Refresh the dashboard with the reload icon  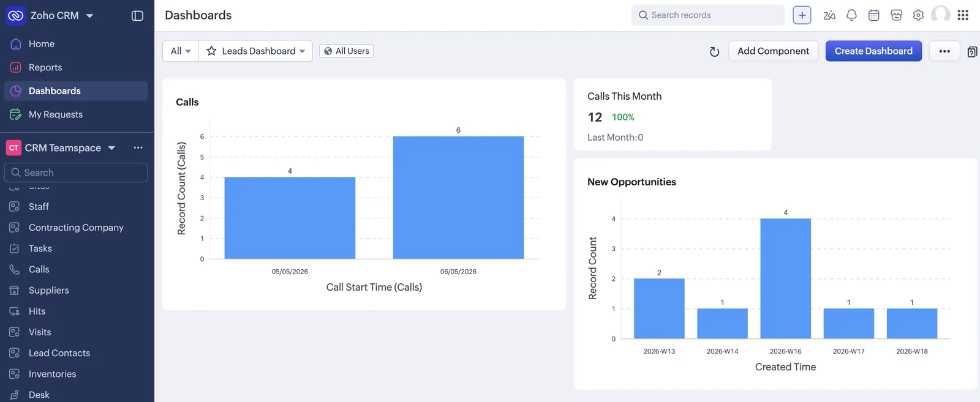pyautogui.click(x=714, y=52)
